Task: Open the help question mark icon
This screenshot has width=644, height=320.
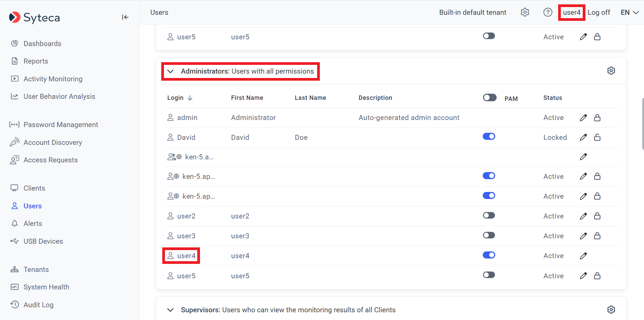Action: (x=548, y=12)
